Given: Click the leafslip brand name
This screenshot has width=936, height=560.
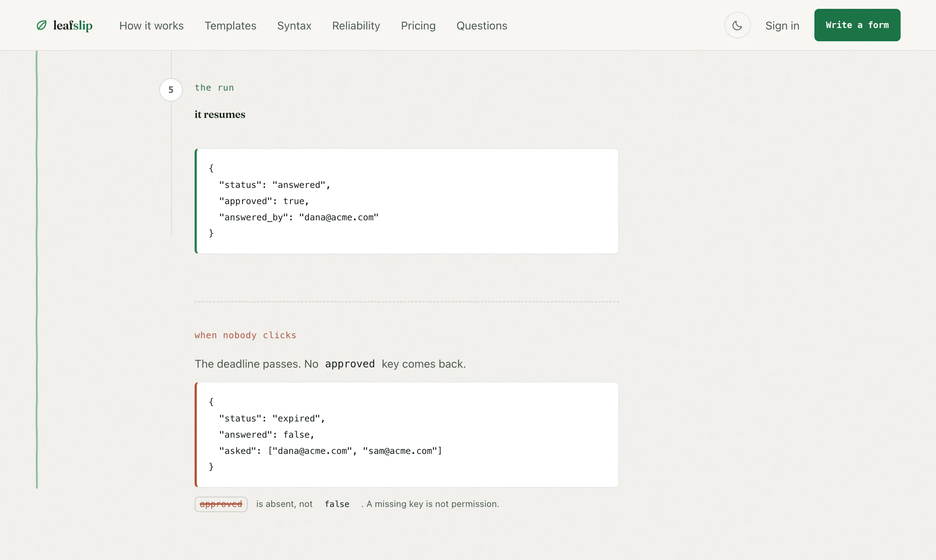Looking at the screenshot, I should [73, 25].
